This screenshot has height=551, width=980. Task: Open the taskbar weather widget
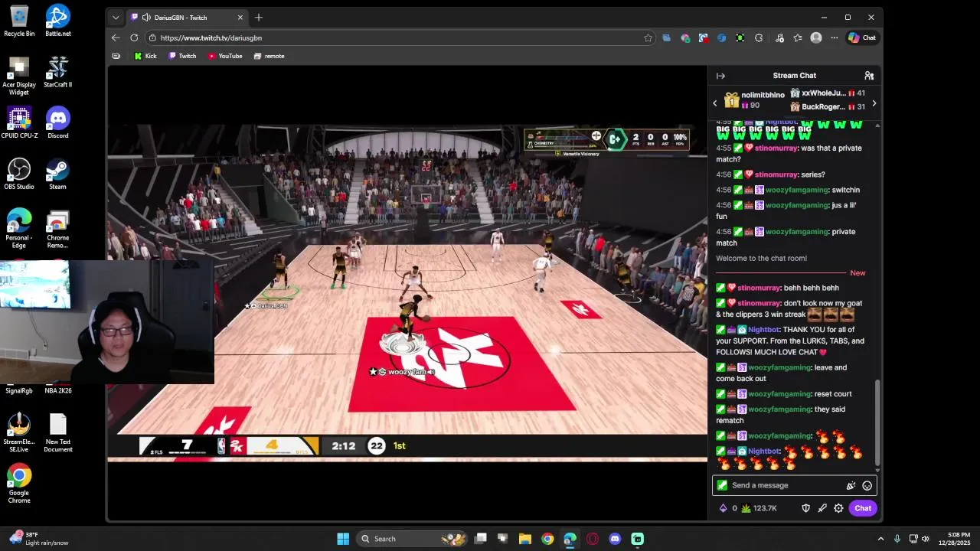(x=40, y=539)
